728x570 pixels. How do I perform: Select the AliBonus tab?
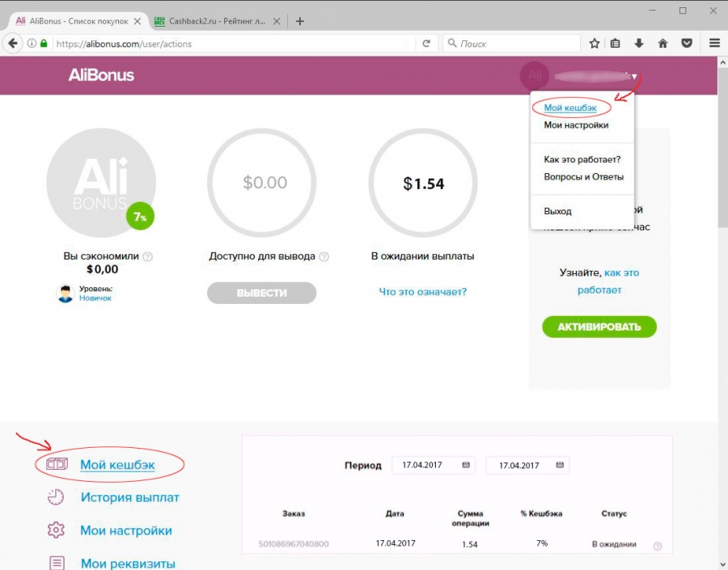(x=78, y=21)
